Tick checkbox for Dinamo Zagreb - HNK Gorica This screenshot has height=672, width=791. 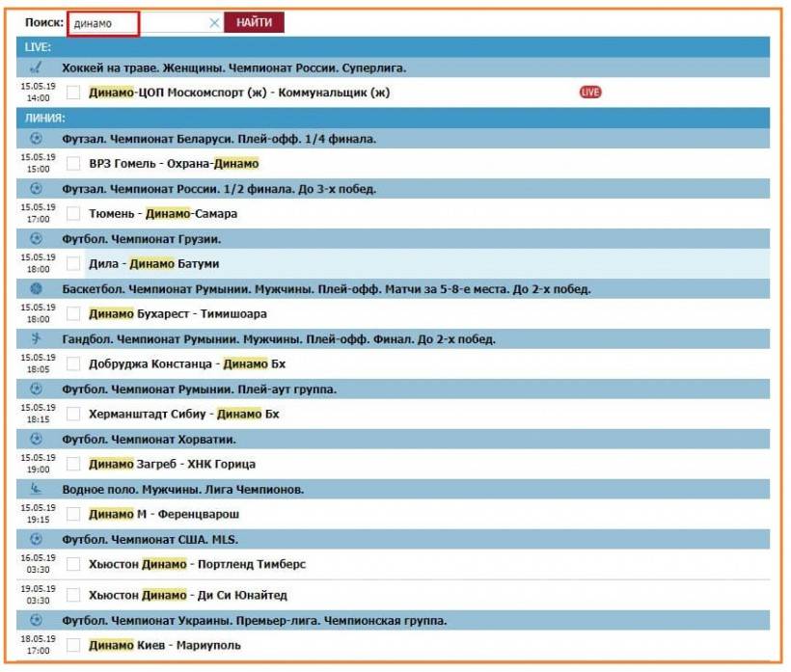73,464
